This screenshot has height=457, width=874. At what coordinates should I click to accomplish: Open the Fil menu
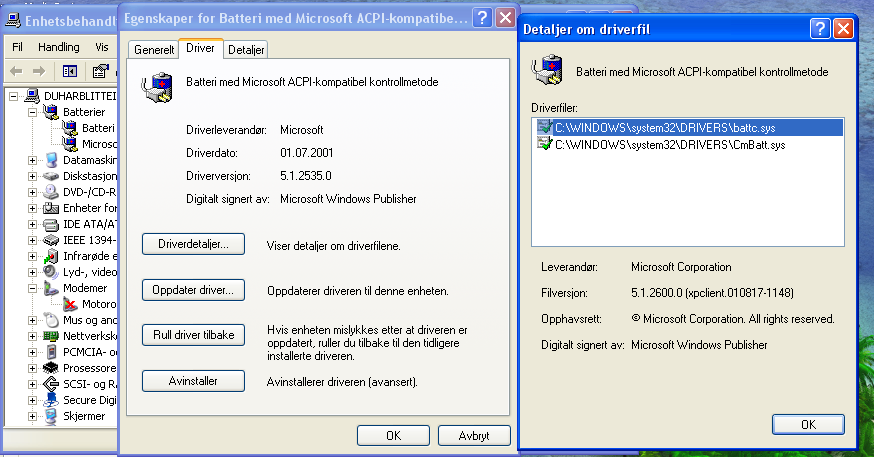click(17, 47)
